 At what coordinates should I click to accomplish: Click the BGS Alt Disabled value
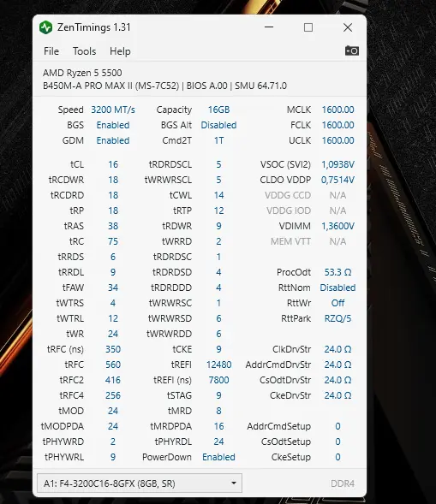pyautogui.click(x=218, y=125)
